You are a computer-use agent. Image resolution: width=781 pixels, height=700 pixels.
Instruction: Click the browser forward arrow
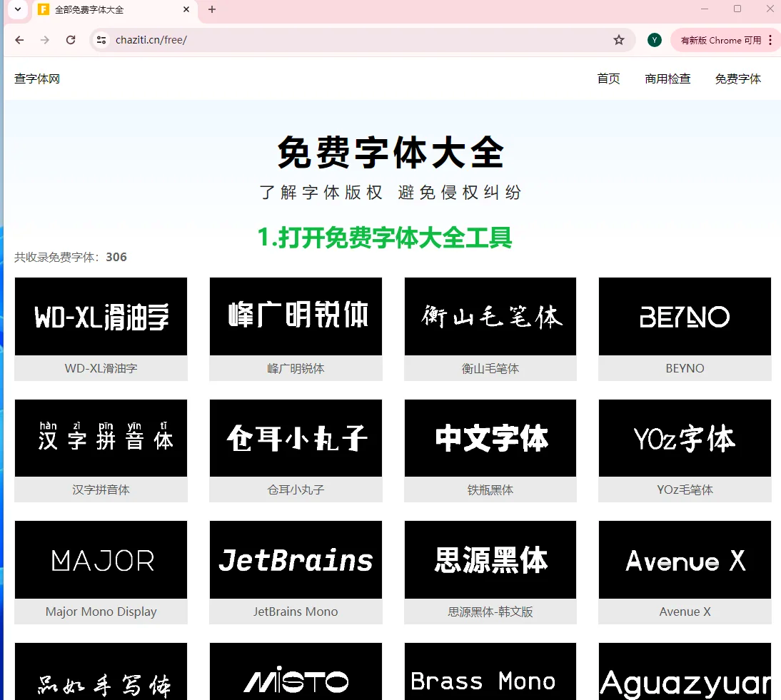point(44,40)
